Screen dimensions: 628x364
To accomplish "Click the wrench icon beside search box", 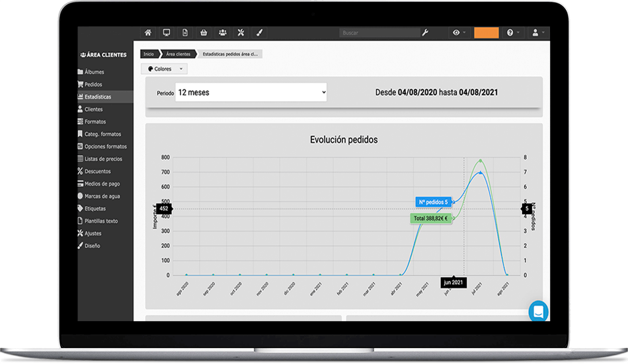I will click(x=425, y=33).
